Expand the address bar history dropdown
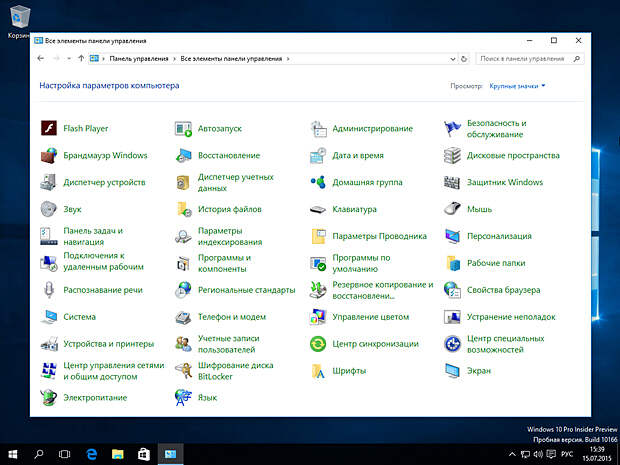Screen dimensions: 620x465 453,59
